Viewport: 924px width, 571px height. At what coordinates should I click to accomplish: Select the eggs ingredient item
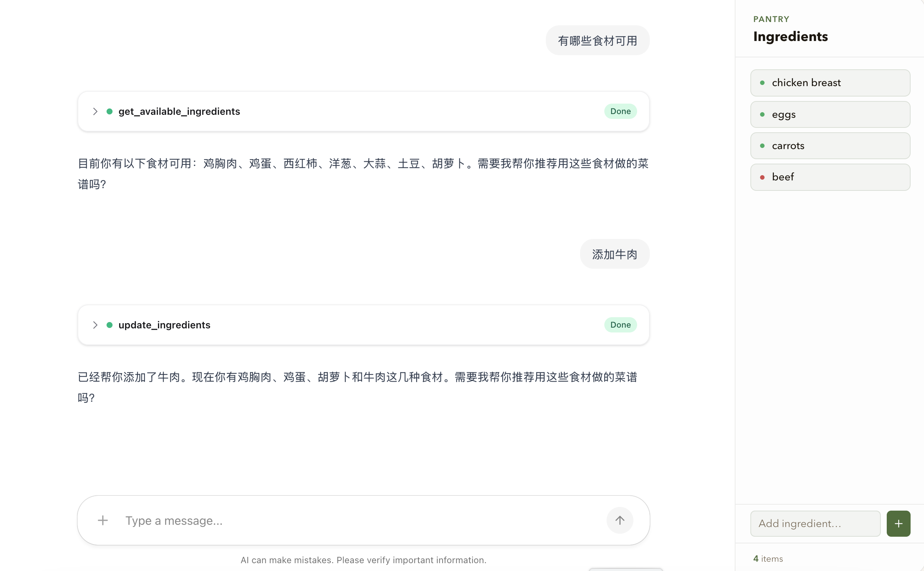pyautogui.click(x=830, y=114)
